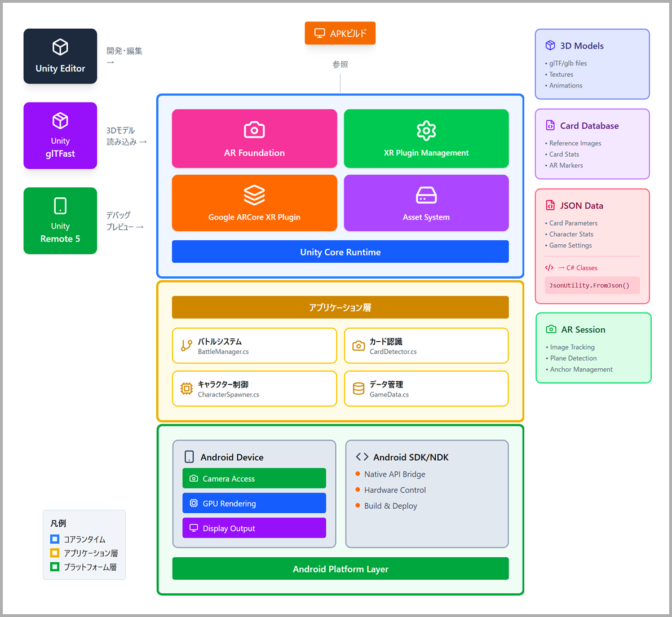Click the drive icon in Asset System
The height and width of the screenshot is (617, 672).
426,196
